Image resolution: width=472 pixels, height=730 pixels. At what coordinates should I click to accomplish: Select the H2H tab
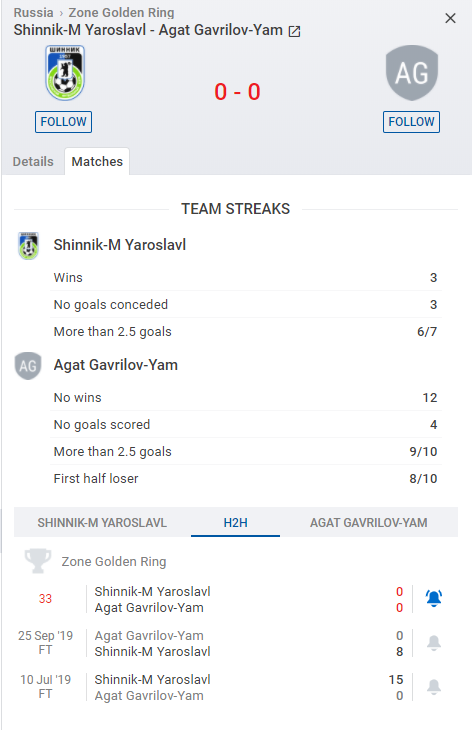[x=236, y=523]
